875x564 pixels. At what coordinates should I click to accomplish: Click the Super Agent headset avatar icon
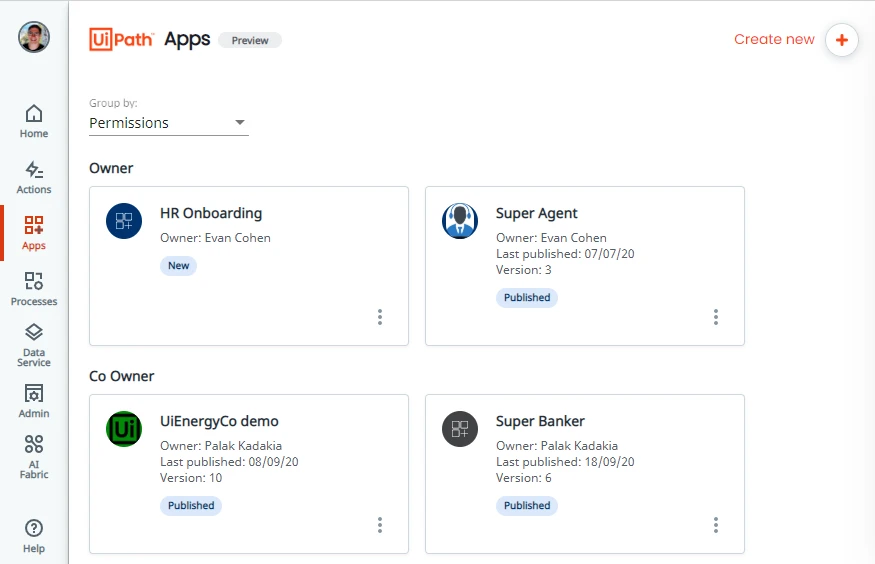pyautogui.click(x=460, y=221)
